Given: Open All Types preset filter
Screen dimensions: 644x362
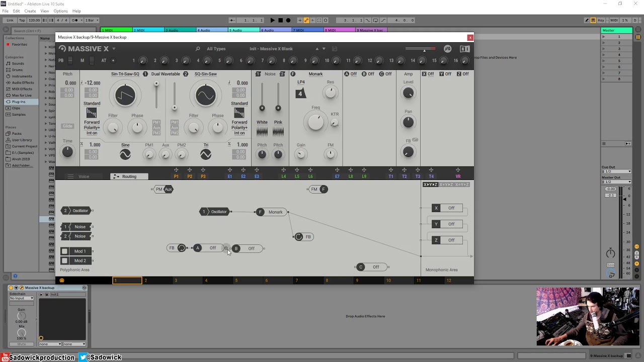Looking at the screenshot, I should (x=216, y=49).
